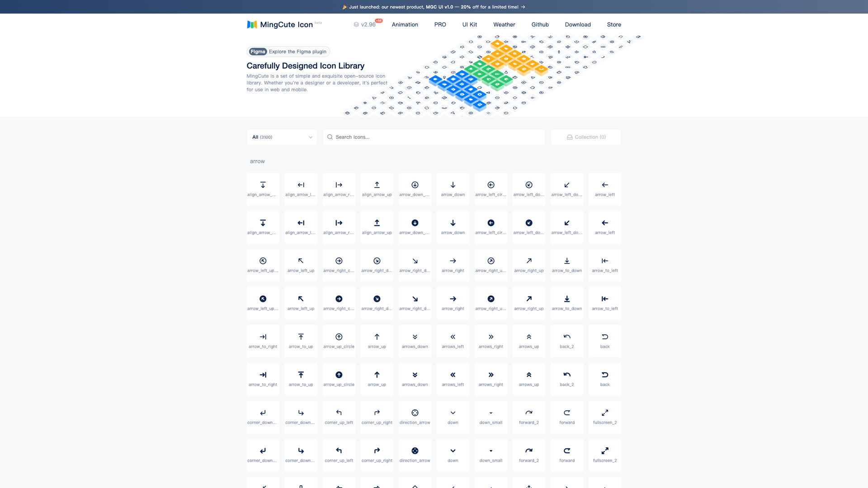Click the filled arrow_to_down icon
Screen dimensions: 868x488
[x=566, y=299]
